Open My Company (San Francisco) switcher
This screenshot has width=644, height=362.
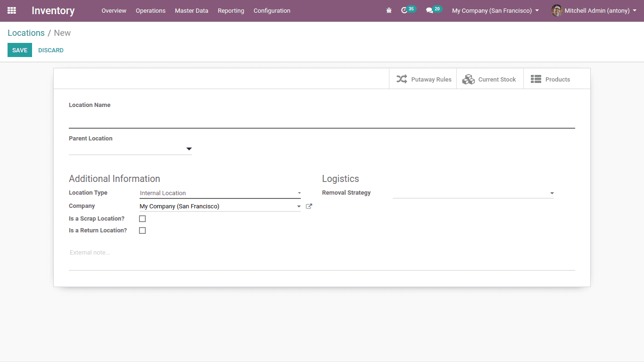tap(495, 10)
